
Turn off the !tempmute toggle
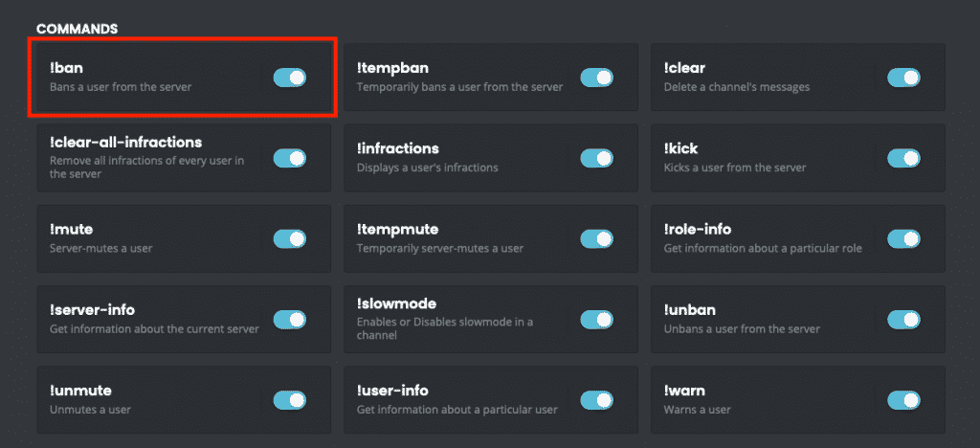pos(596,238)
